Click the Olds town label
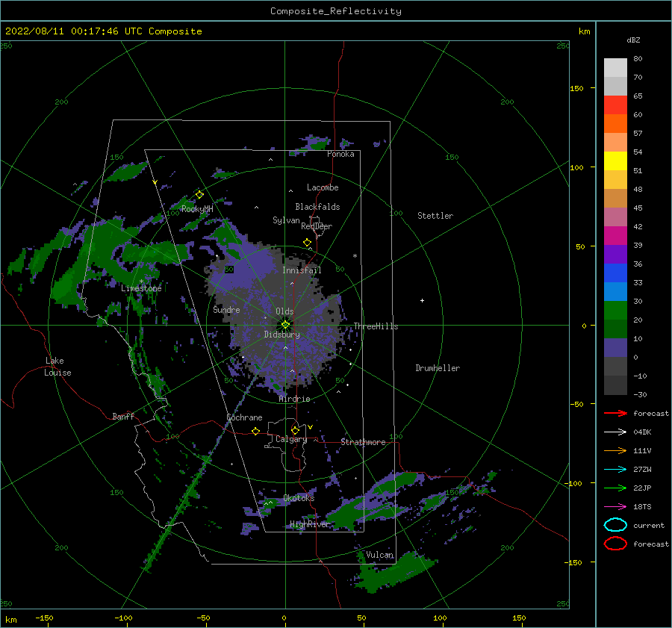The width and height of the screenshot is (672, 628). 284,311
